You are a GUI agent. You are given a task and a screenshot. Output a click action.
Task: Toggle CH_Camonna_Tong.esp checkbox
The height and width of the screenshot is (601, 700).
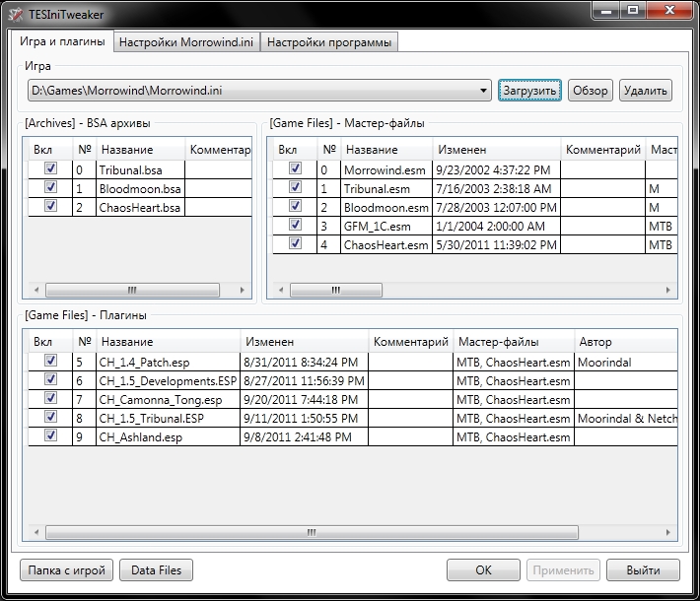click(x=51, y=398)
